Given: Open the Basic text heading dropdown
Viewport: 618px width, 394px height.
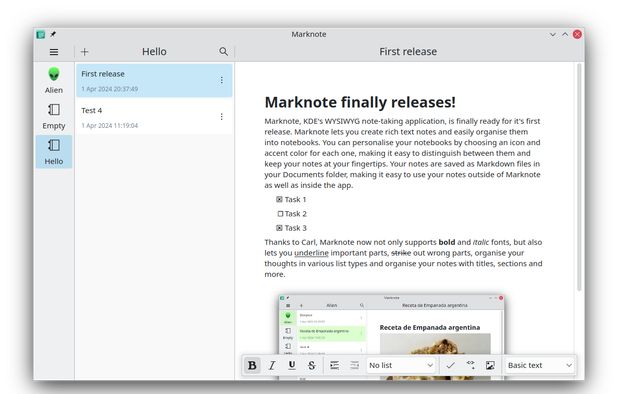Looking at the screenshot, I should click(540, 365).
